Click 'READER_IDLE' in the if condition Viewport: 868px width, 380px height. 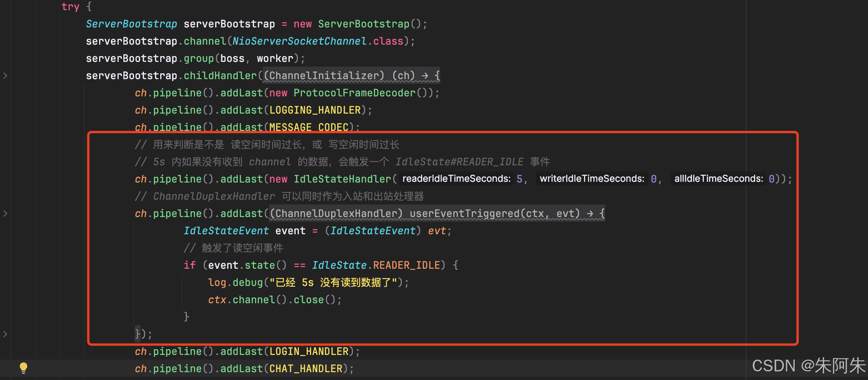tap(407, 265)
